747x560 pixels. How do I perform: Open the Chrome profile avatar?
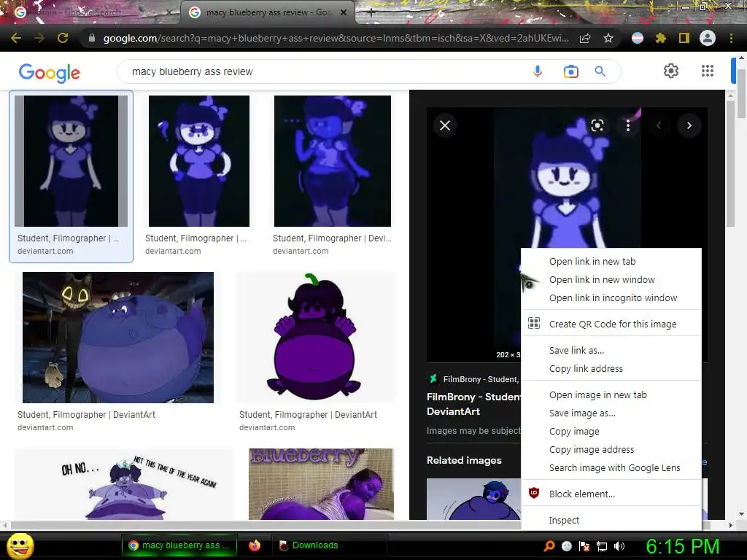[708, 38]
